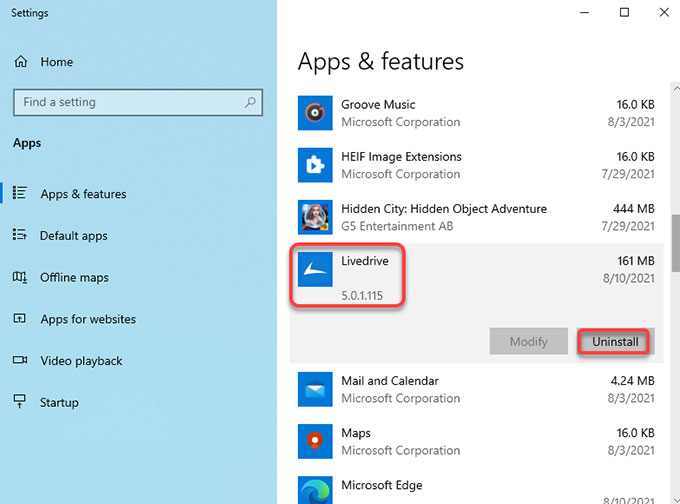
Task: Click the Groove Music app icon
Action: 315,113
